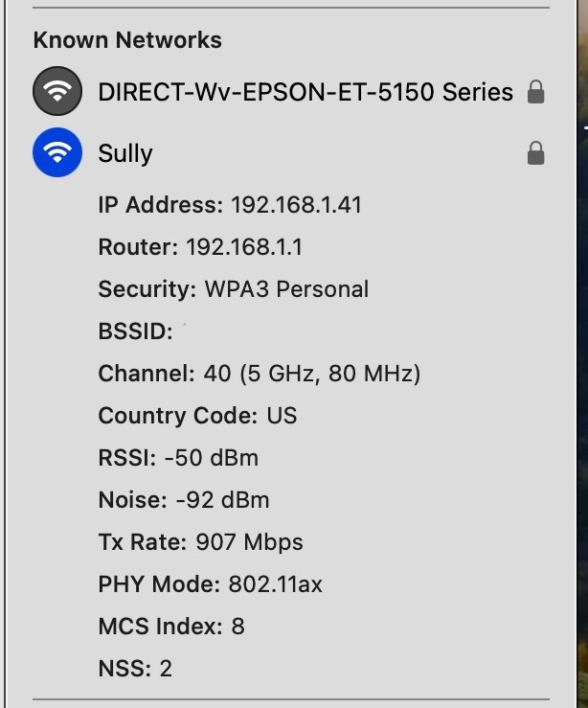Image resolution: width=588 pixels, height=708 pixels.
Task: Click the PHY Mode 802.11ax row
Action: pyautogui.click(x=210, y=584)
